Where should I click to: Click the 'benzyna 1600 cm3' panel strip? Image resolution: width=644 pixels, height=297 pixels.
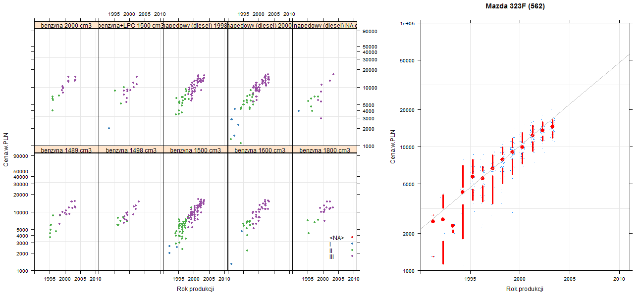click(x=260, y=150)
